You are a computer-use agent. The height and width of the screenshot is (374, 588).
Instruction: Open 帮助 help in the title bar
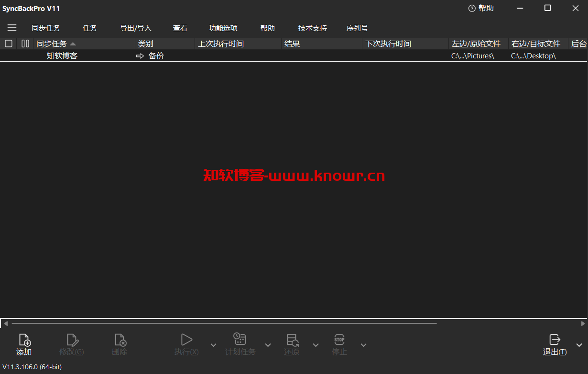pos(481,8)
